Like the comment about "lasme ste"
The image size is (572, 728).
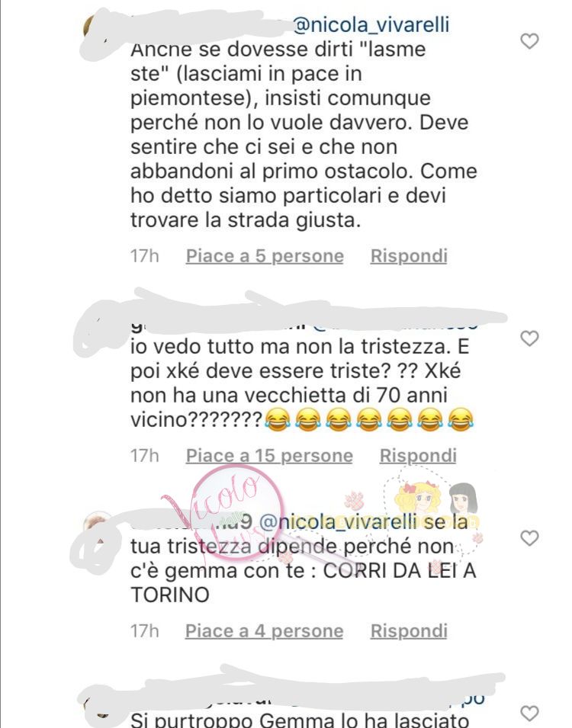529,41
